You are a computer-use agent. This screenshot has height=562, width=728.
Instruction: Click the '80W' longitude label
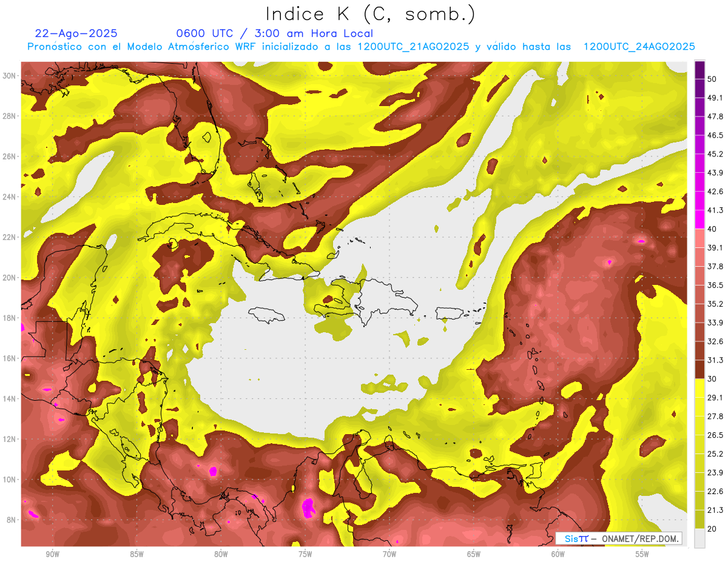click(221, 554)
